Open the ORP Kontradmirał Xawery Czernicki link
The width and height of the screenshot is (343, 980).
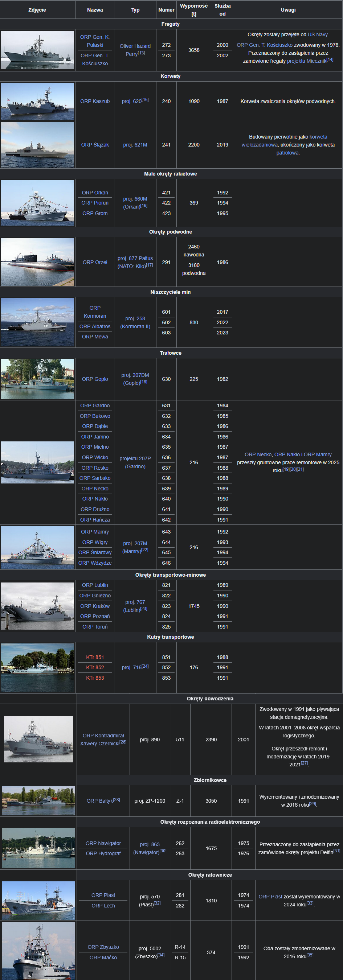point(103,740)
